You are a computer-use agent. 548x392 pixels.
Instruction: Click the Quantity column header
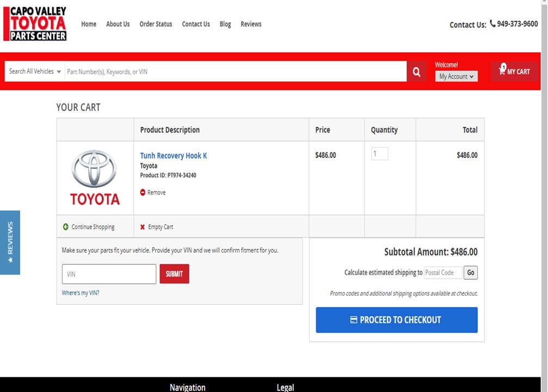click(384, 130)
